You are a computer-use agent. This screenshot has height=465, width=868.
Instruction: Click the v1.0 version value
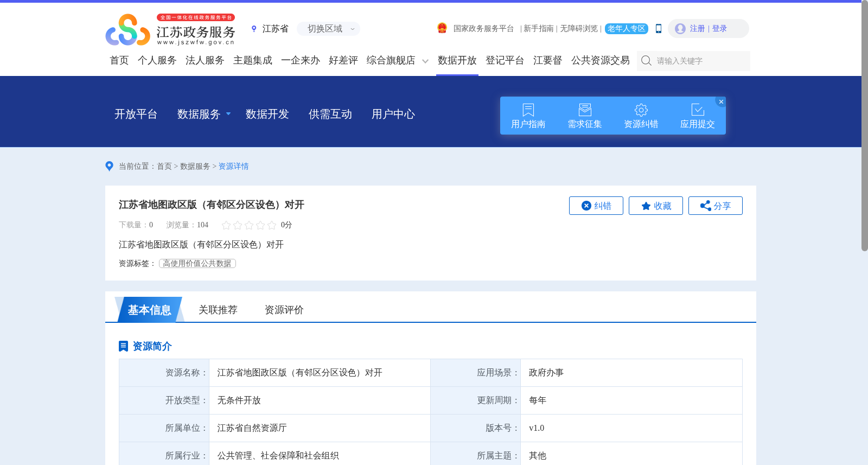click(537, 428)
